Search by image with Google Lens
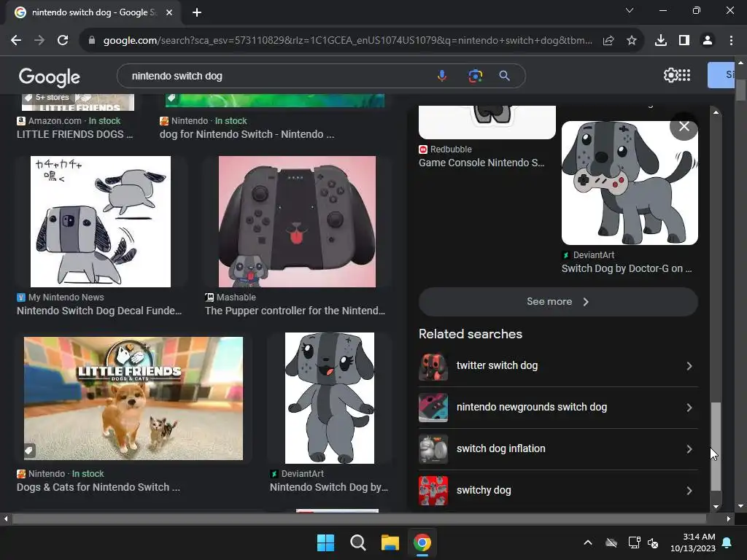 (x=475, y=76)
